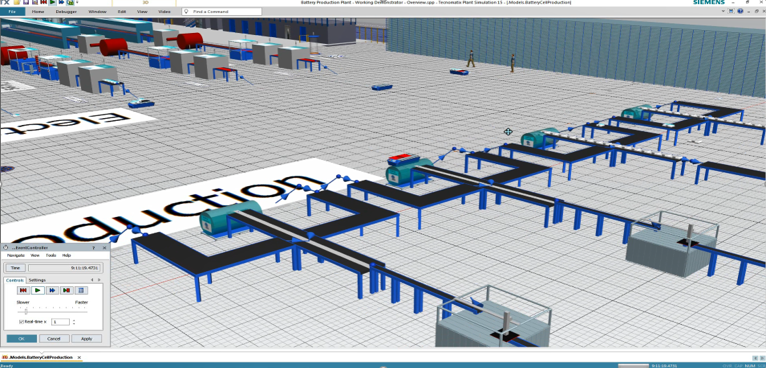Adjust the Slower-Faster simulation speed slider
Image resolution: width=766 pixels, height=368 pixels.
point(26,312)
